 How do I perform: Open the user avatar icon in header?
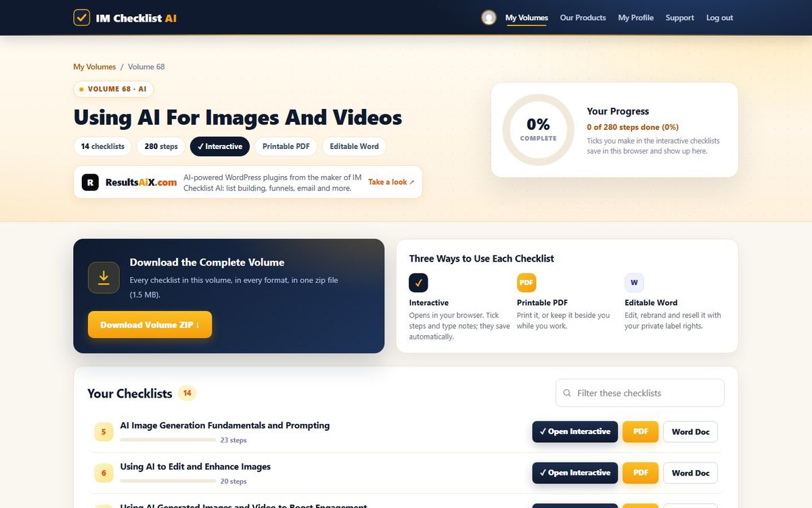tap(489, 18)
